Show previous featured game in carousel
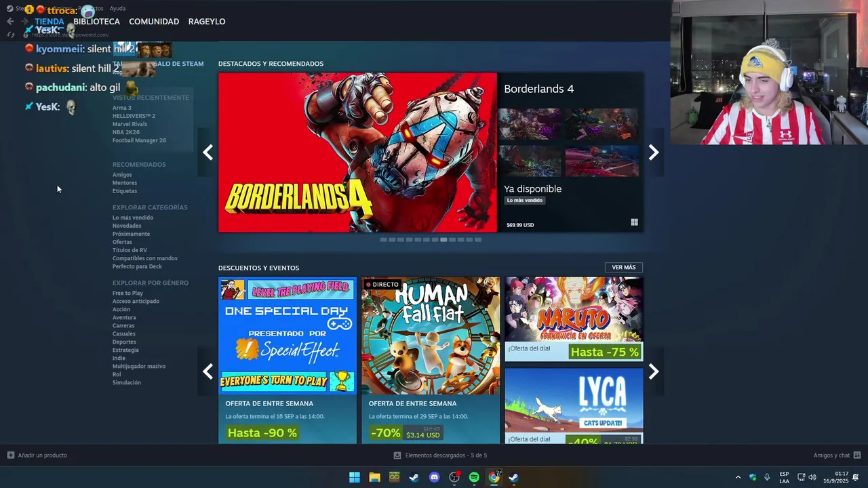Image resolution: width=868 pixels, height=488 pixels. pos(208,152)
